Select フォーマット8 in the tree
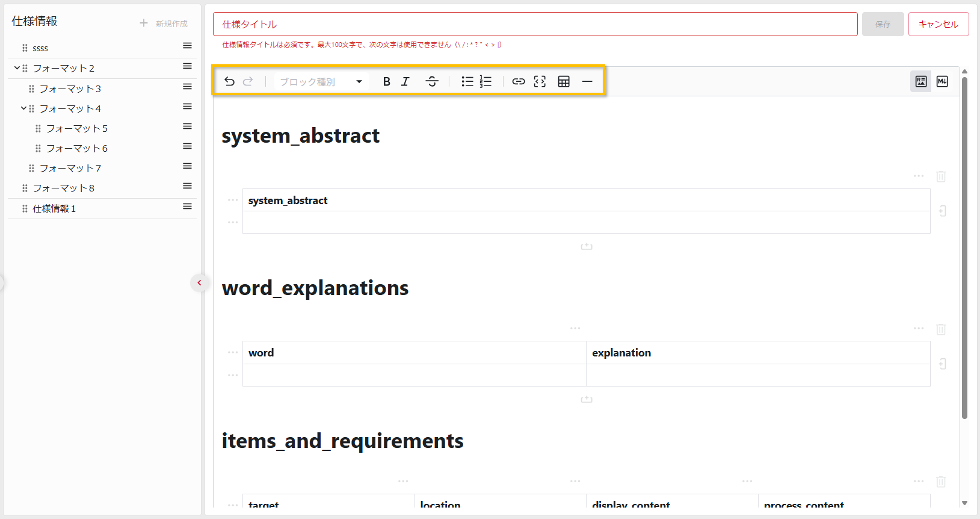Image resolution: width=980 pixels, height=519 pixels. point(64,188)
